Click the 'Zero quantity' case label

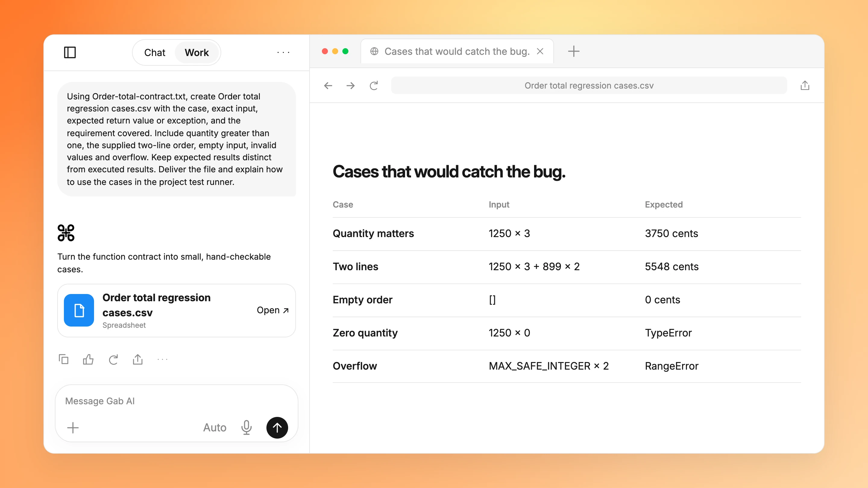(x=365, y=333)
